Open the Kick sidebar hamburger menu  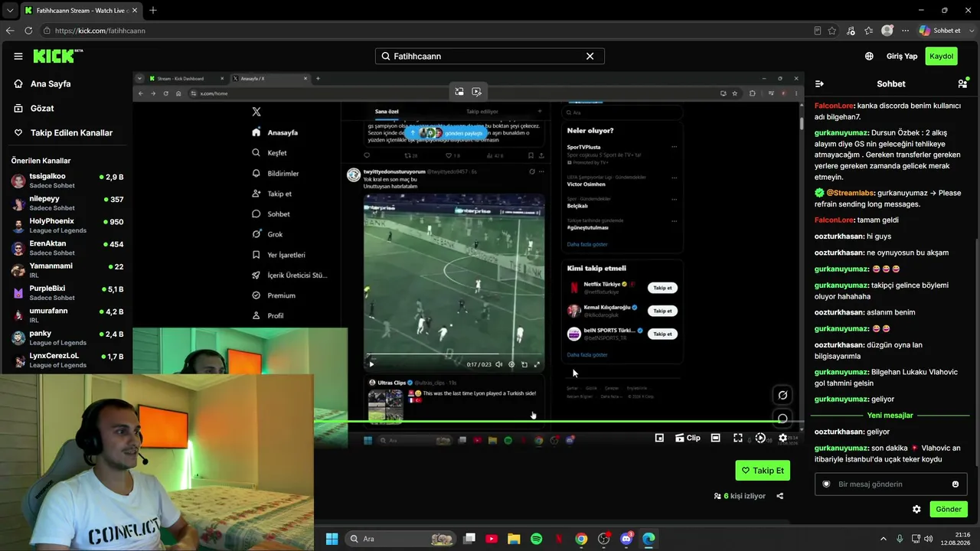18,56
